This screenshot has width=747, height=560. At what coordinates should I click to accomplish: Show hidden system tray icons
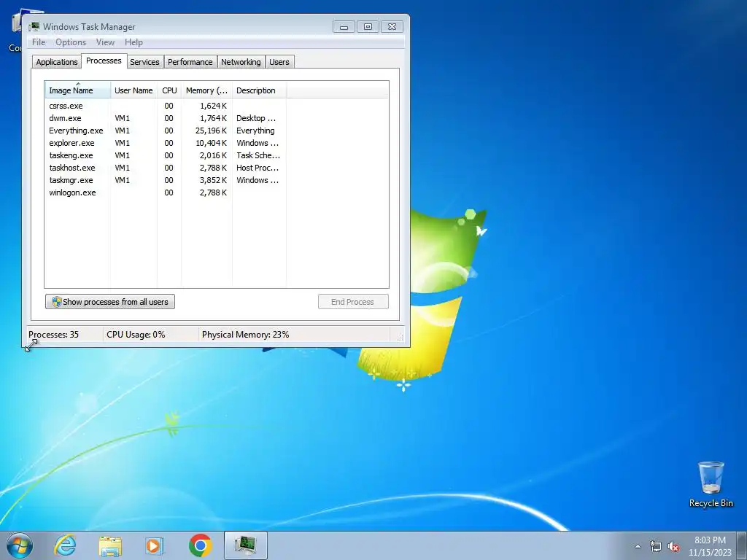638,546
